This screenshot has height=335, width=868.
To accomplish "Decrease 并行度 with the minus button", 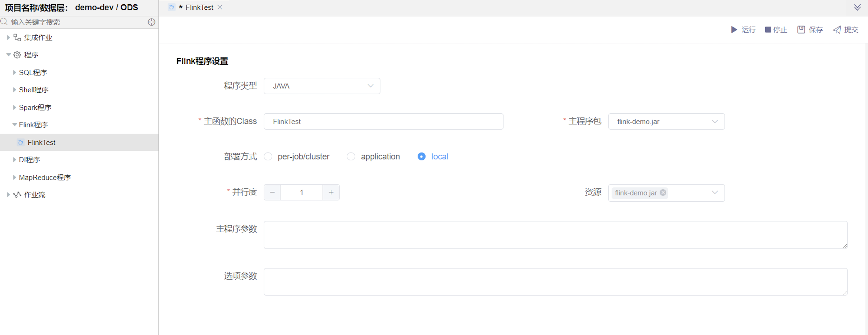I will 272,192.
